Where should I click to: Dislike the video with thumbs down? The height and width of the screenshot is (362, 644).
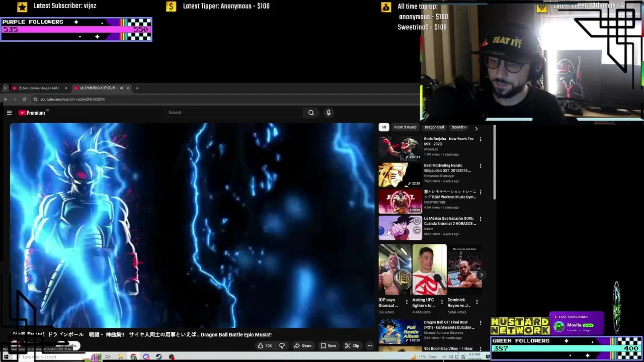pyautogui.click(x=282, y=345)
